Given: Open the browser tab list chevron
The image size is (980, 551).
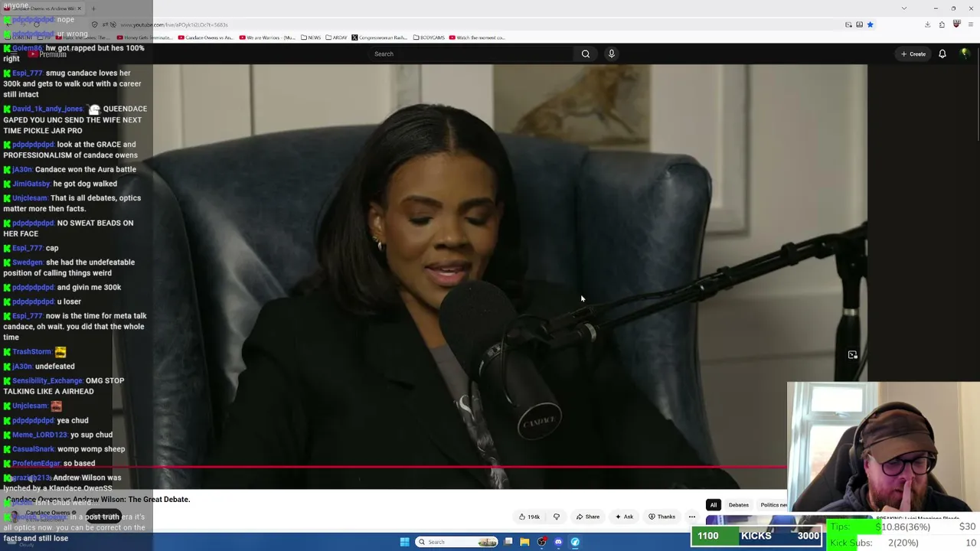Looking at the screenshot, I should coord(904,8).
